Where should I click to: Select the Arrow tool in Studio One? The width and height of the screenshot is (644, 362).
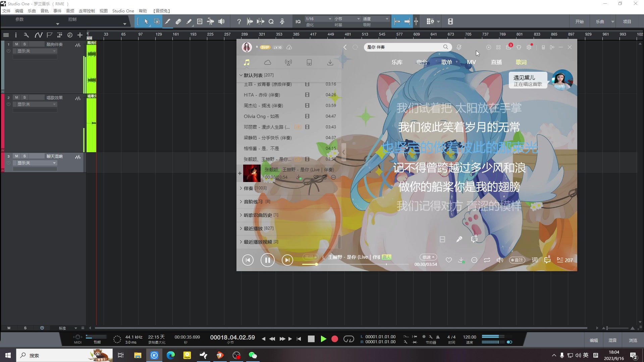pos(146,21)
